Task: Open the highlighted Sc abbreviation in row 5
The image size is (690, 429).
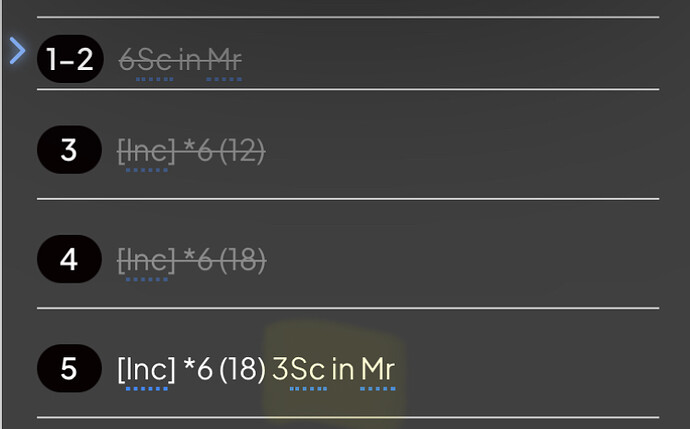Action: (x=308, y=369)
